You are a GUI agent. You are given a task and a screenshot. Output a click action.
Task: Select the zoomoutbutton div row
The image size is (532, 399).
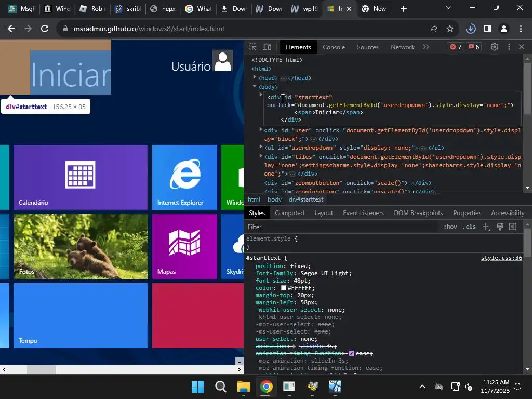348,183
